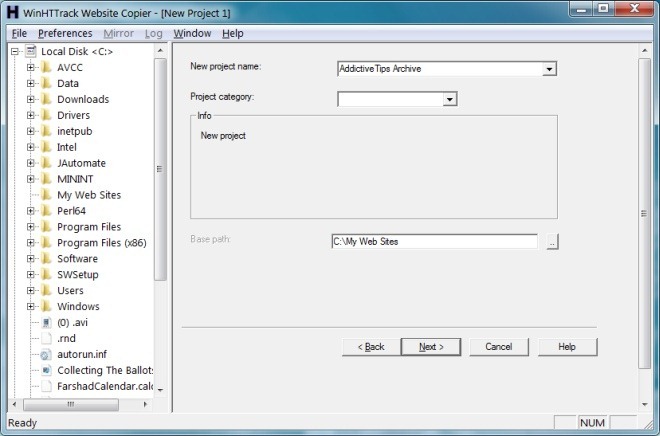Click the NUM indicator in status bar
Screen dimensions: 660x436
[592, 423]
